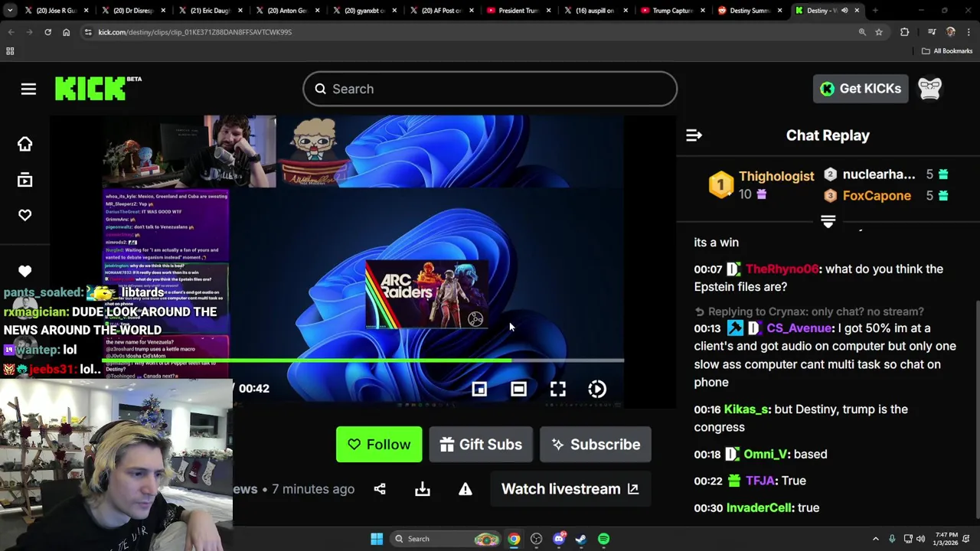Reload the page
The image size is (980, 551).
tap(47, 32)
